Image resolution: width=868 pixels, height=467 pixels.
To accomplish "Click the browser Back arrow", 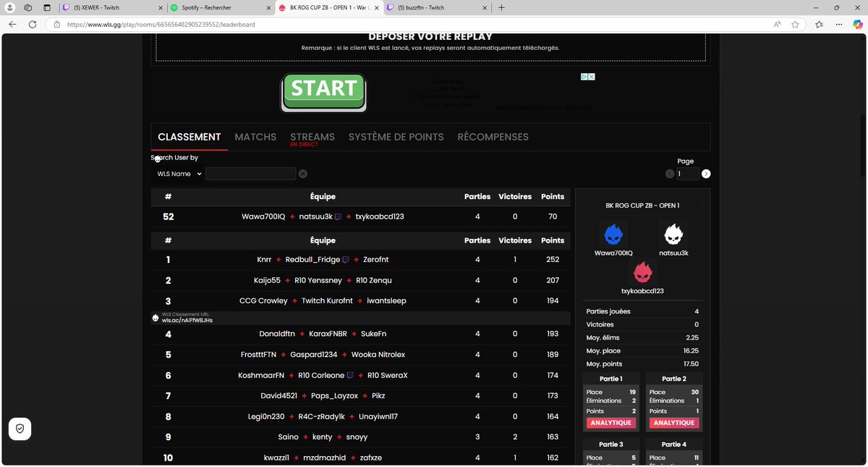I will (12, 24).
